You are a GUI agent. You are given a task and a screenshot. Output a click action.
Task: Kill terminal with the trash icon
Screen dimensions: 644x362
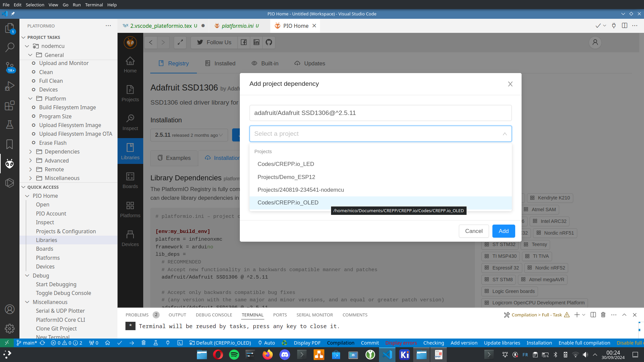[x=603, y=315]
